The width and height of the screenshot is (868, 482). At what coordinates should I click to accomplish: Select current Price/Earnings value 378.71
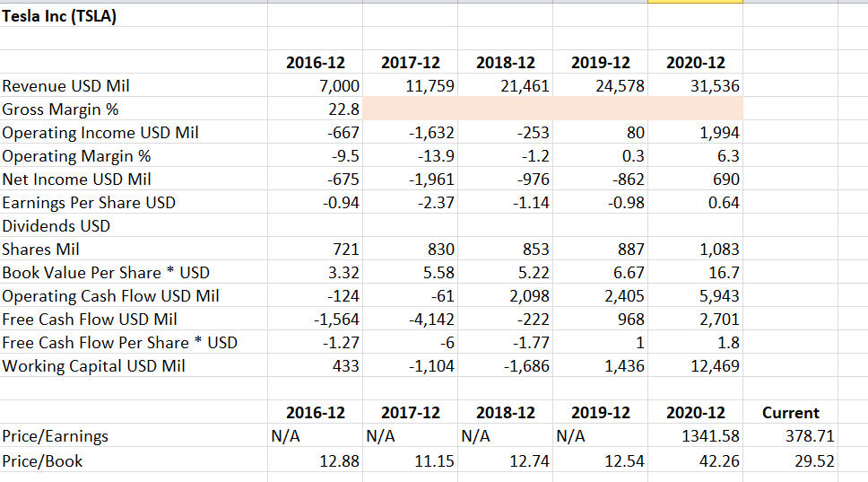810,436
